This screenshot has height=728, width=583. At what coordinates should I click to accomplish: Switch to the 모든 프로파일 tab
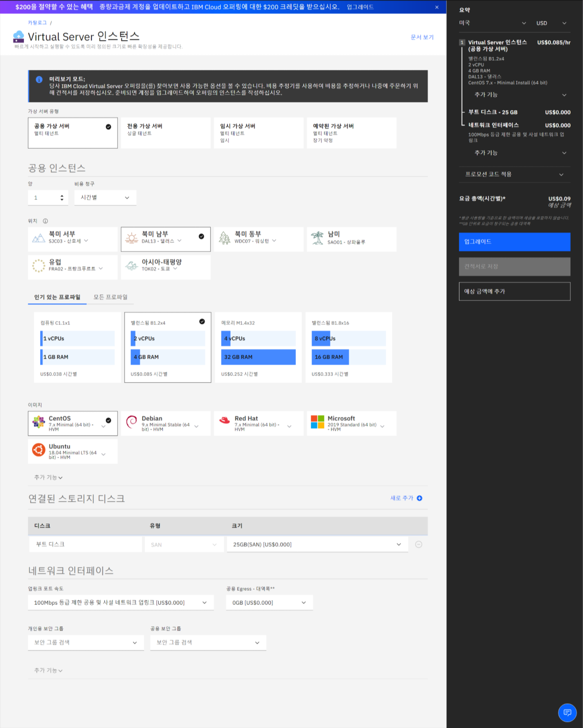pos(110,297)
